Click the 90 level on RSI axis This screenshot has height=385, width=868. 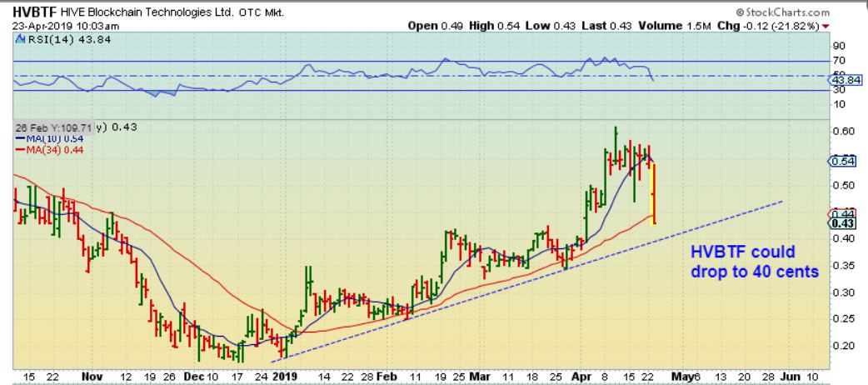click(x=839, y=46)
